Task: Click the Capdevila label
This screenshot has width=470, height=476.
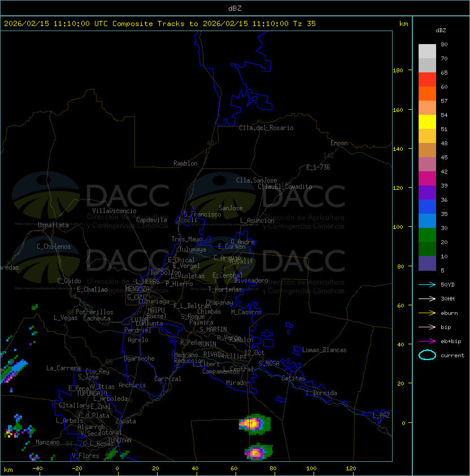Action: [151, 220]
